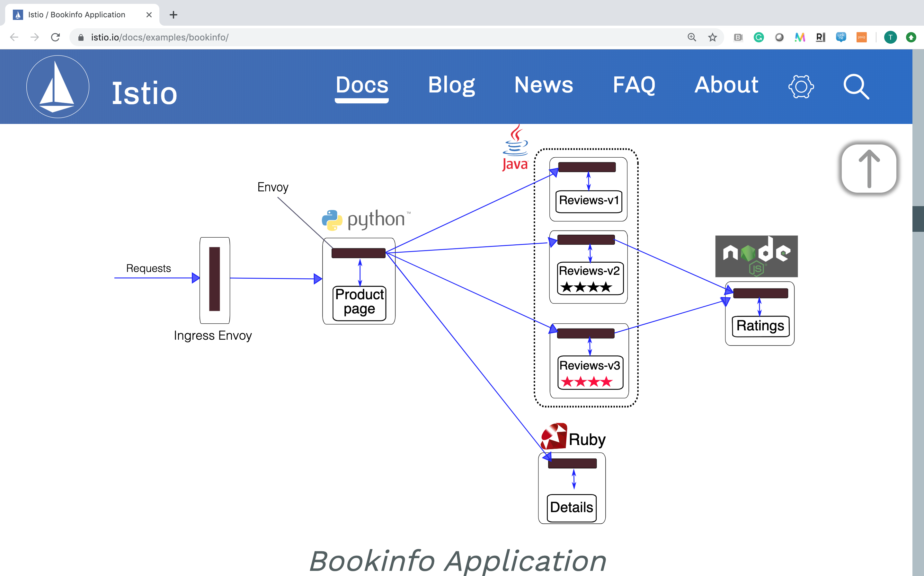Go to the Docs section
Viewport: 924px width, 576px height.
(361, 85)
